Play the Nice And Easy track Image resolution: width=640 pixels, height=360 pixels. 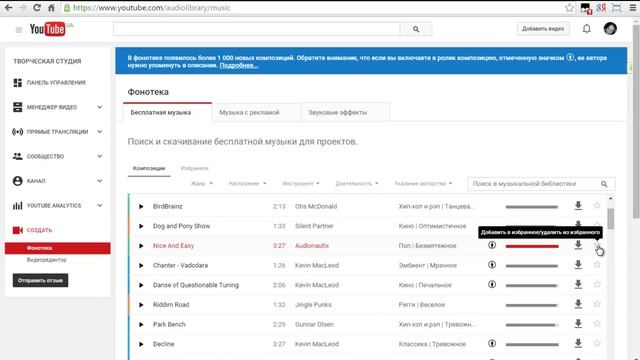[141, 246]
